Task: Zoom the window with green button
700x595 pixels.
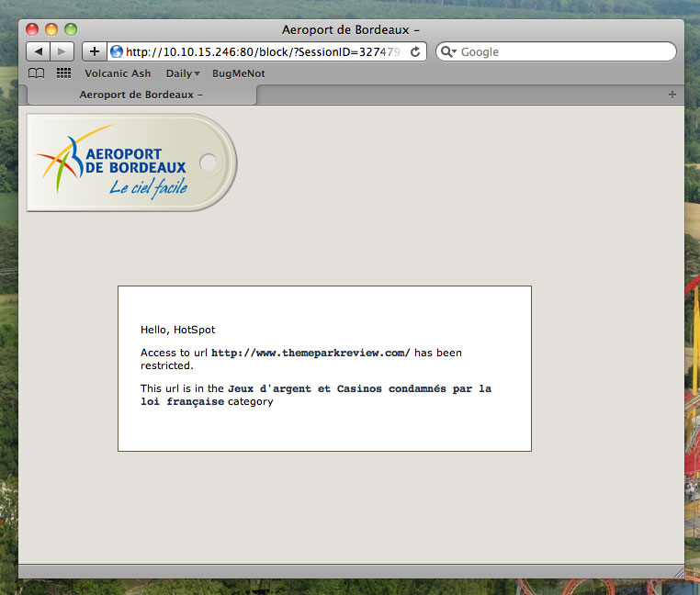Action: [x=71, y=29]
